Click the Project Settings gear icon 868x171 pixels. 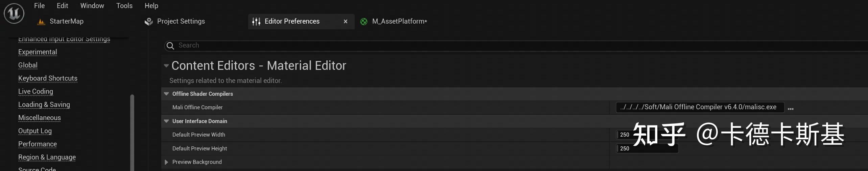coord(149,22)
